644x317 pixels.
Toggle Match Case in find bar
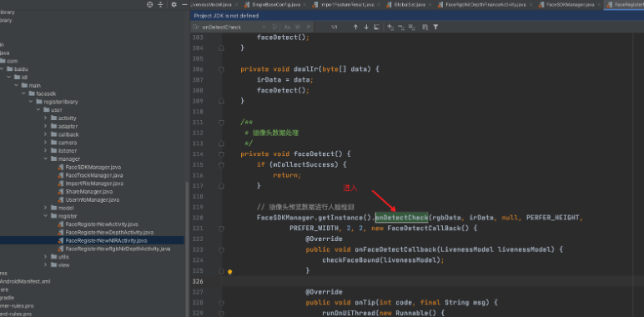pos(288,27)
